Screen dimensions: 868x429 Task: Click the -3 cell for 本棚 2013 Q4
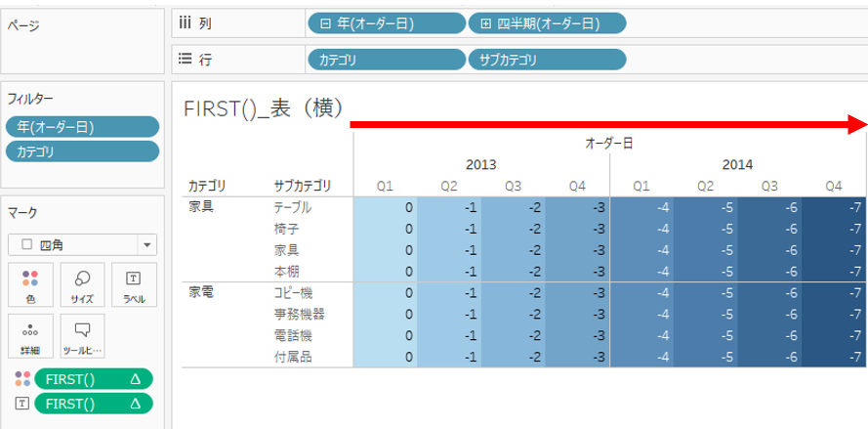click(x=577, y=272)
